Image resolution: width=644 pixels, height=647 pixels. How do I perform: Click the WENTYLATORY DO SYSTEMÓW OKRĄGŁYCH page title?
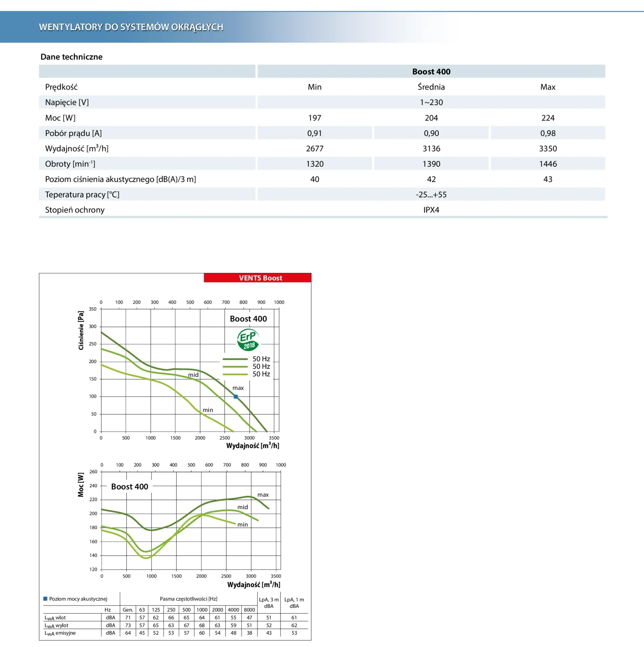coord(131,27)
